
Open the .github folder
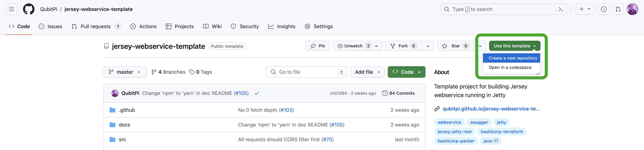127,110
